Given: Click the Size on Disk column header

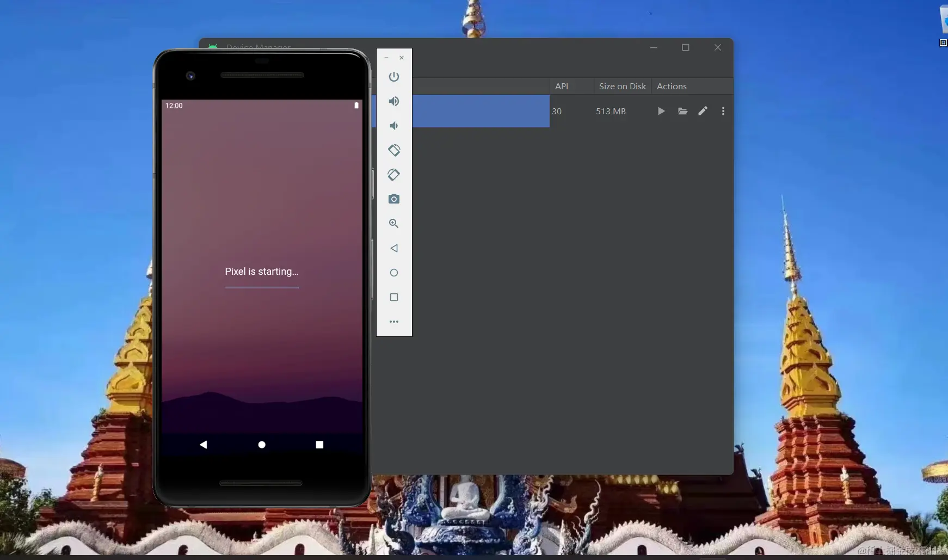Looking at the screenshot, I should [623, 86].
